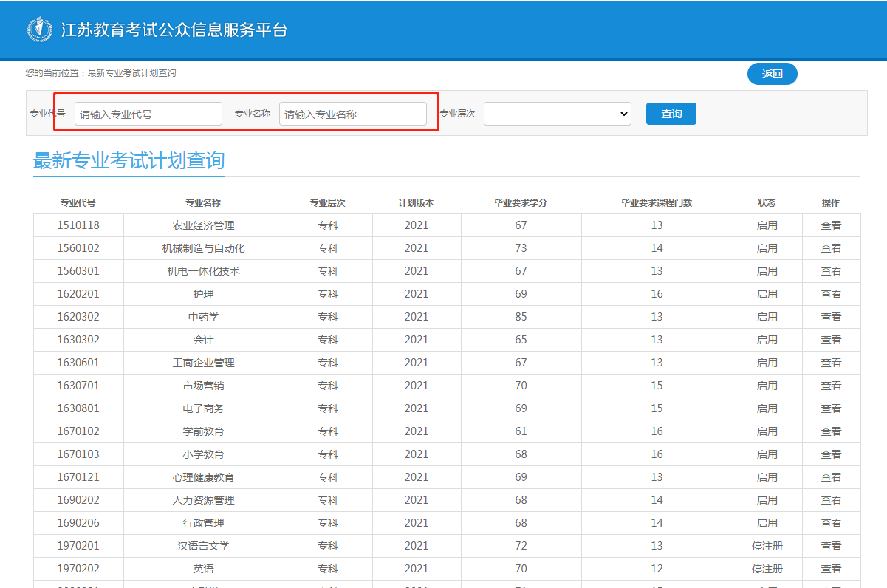
Task: Click 查看 for 心理健康教育
Action: point(831,477)
